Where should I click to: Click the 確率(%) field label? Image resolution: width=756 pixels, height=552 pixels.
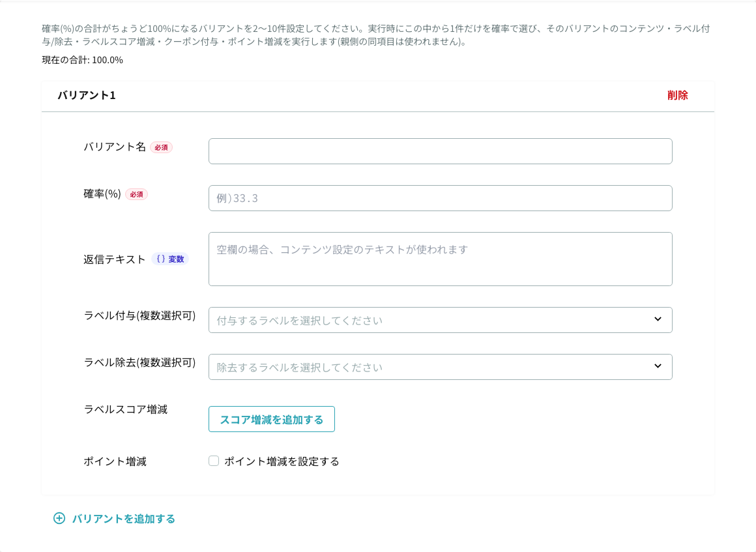pyautogui.click(x=102, y=194)
